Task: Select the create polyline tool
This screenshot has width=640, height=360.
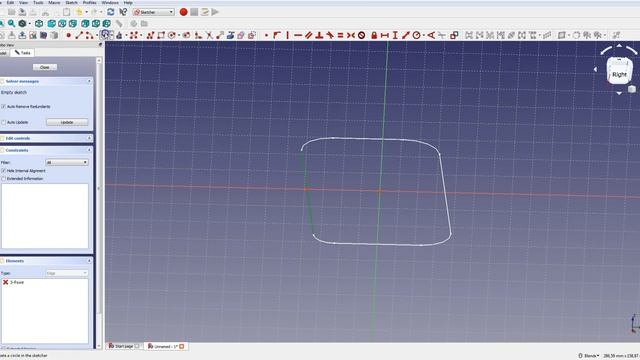Action: [150, 36]
